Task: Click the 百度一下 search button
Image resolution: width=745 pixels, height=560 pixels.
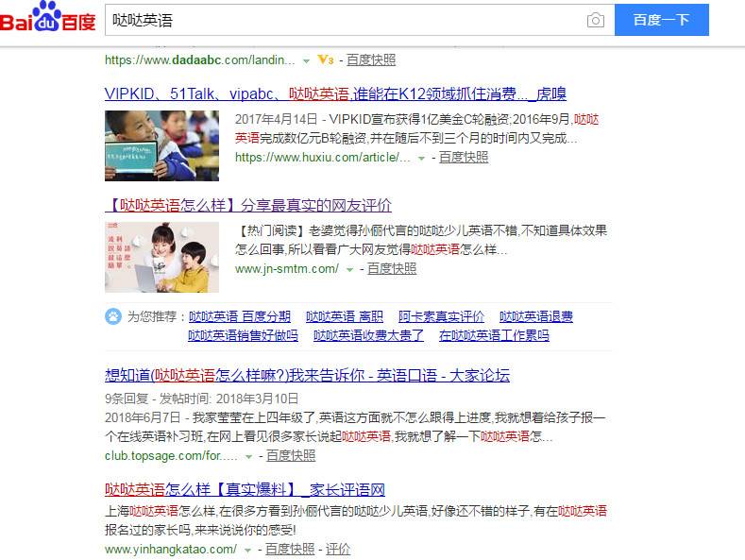Action: [x=661, y=20]
